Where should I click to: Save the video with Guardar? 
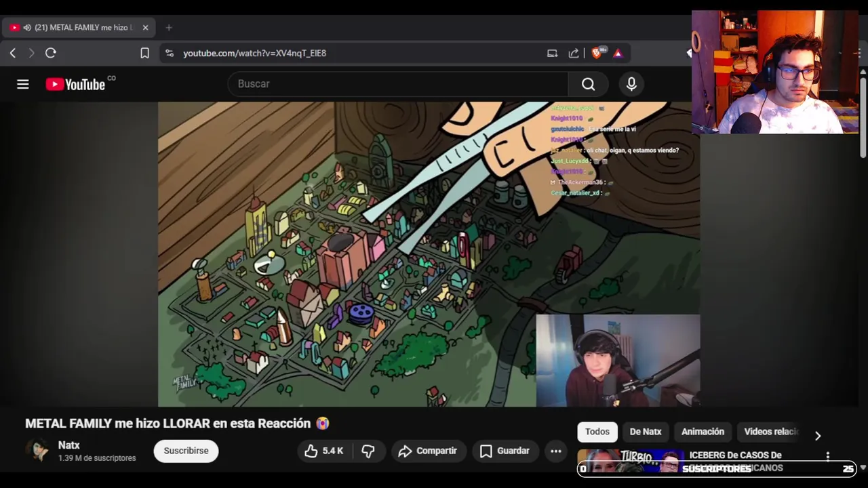click(x=505, y=451)
